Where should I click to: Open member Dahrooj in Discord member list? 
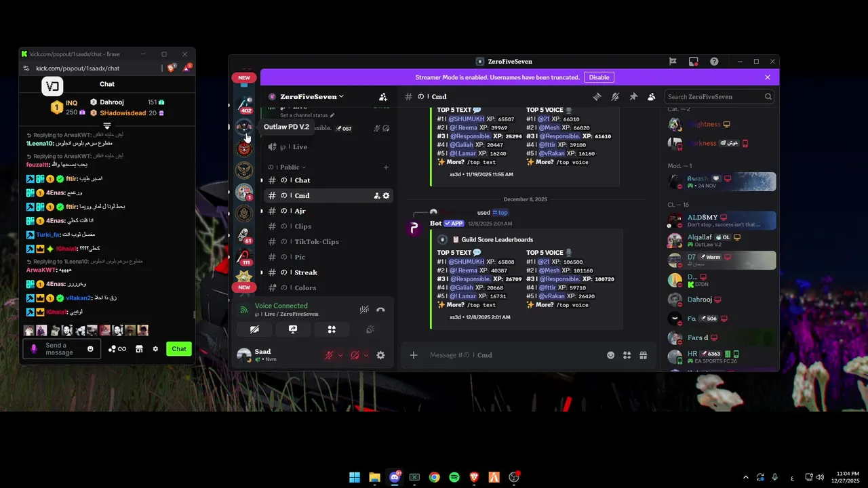pyautogui.click(x=722, y=300)
